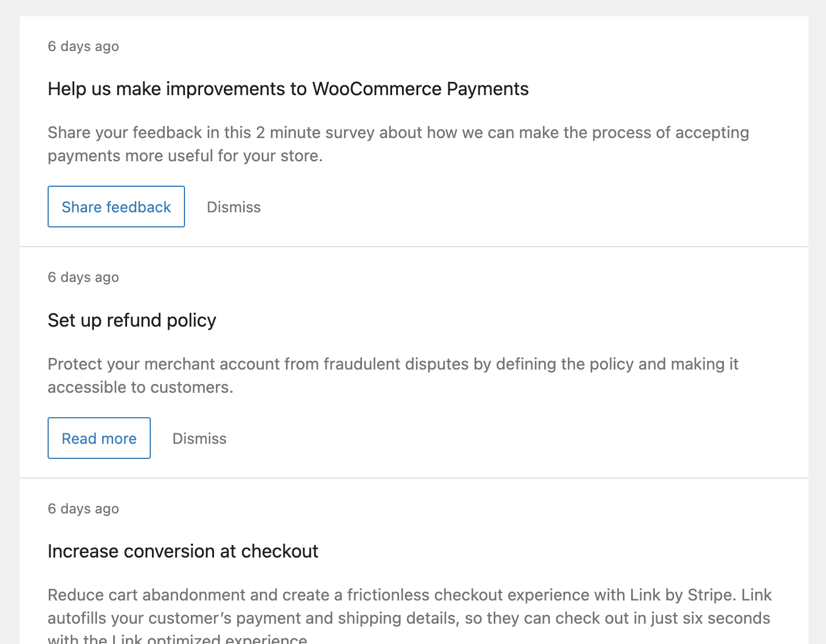Click the 'Share your feedback in this' text line
The width and height of the screenshot is (826, 644).
click(x=398, y=133)
